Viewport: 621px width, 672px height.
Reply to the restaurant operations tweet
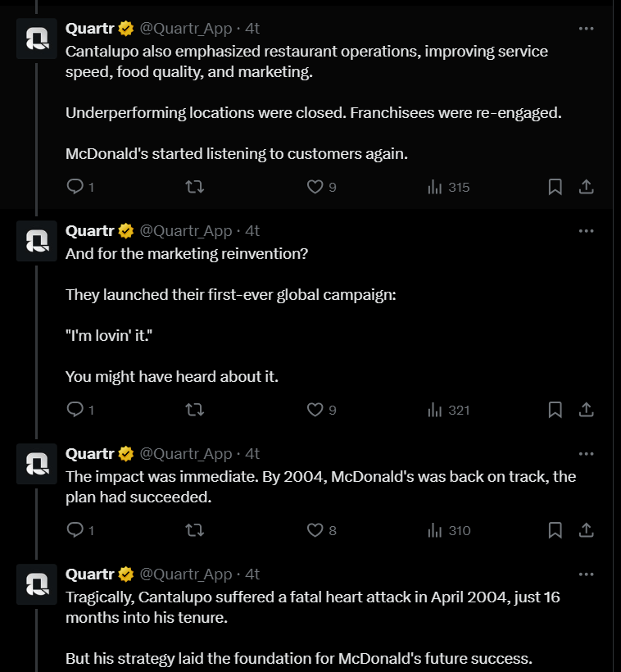pos(75,187)
